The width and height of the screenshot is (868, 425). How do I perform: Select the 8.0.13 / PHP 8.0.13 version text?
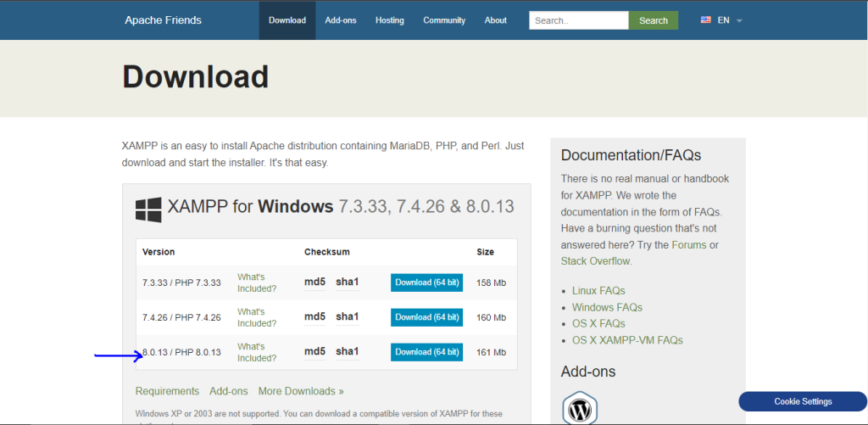pos(181,352)
